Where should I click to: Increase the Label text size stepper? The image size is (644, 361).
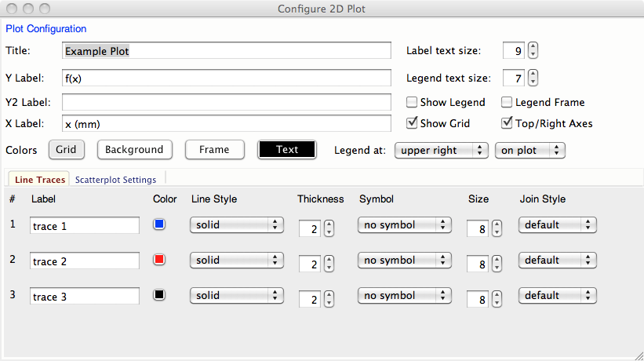[x=533, y=46]
